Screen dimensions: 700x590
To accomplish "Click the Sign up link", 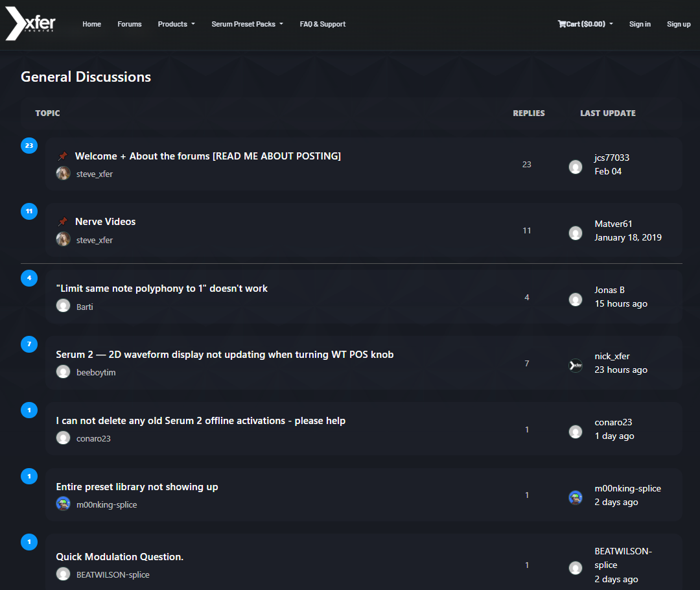I will [679, 24].
